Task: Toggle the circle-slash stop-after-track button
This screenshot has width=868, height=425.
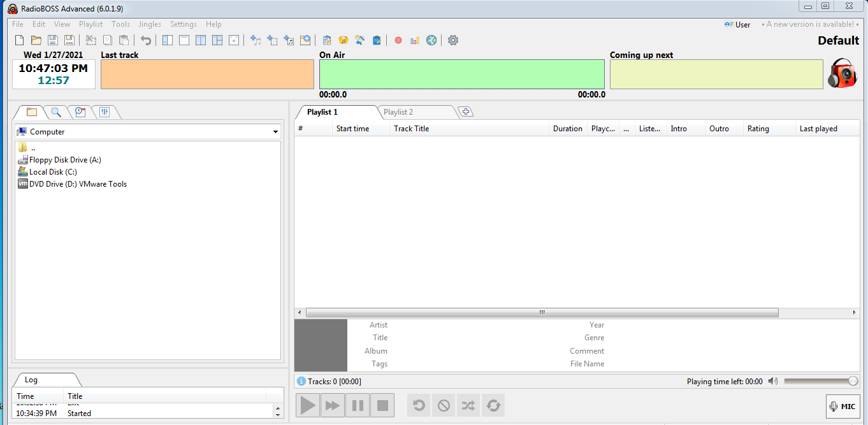Action: (x=444, y=405)
